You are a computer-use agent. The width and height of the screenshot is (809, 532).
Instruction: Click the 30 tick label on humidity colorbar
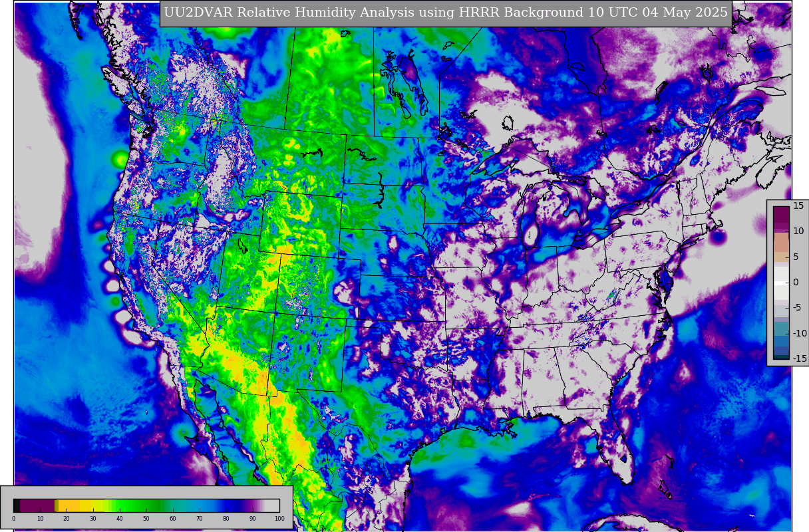coord(93,518)
